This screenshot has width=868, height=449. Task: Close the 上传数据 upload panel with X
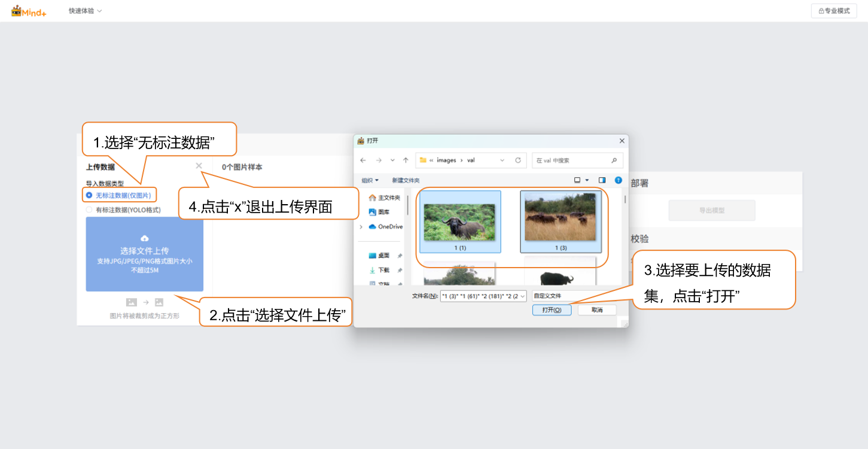[x=199, y=166]
